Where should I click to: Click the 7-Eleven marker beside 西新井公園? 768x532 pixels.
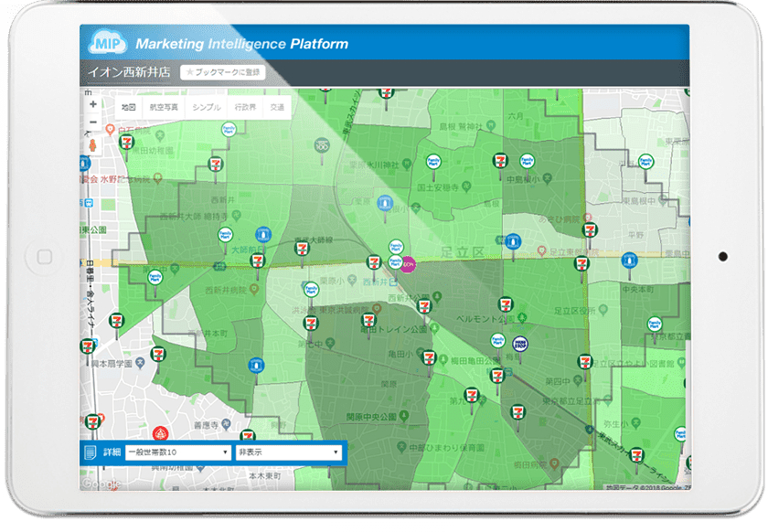424,306
